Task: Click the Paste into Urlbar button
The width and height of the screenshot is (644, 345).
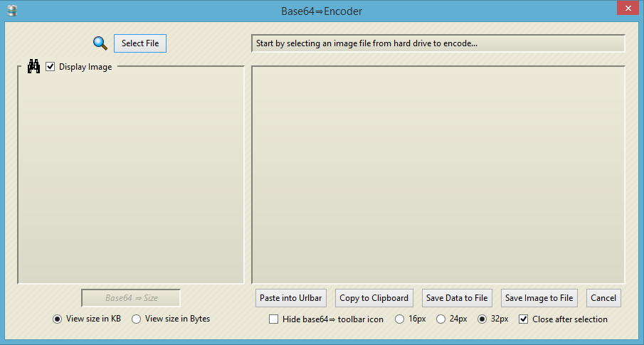Action: (x=291, y=298)
